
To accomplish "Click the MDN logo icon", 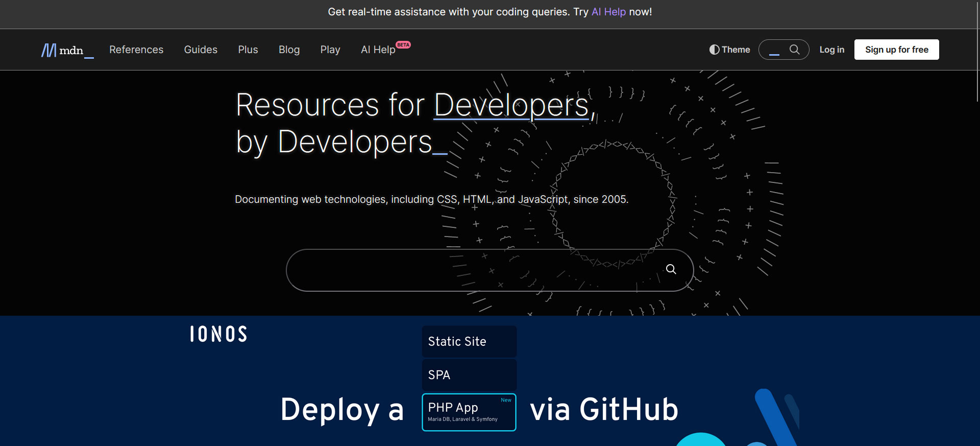I will (49, 50).
